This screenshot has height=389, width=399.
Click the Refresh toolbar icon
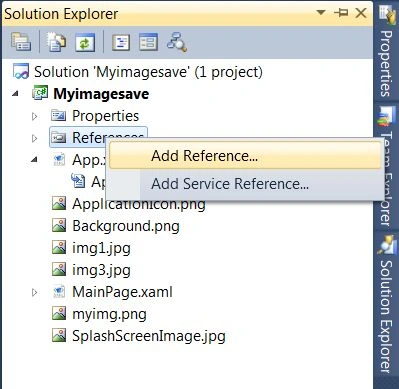pyautogui.click(x=85, y=42)
